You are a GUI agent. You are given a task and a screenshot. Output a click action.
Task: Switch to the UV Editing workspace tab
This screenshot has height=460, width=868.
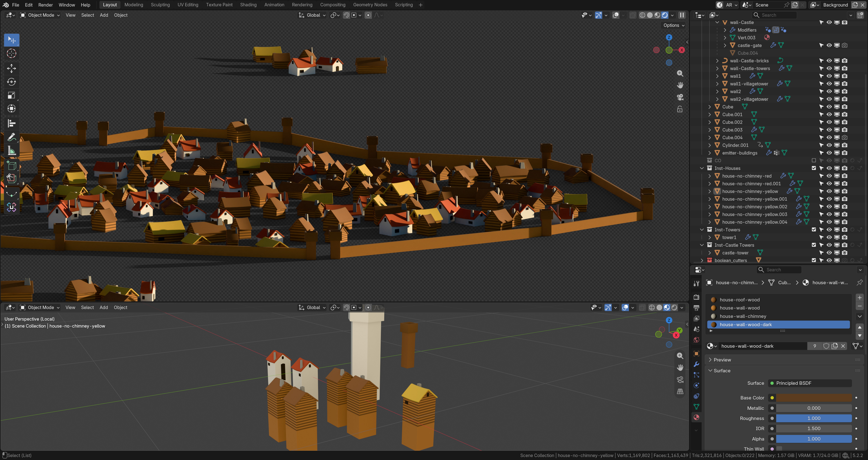click(x=188, y=5)
